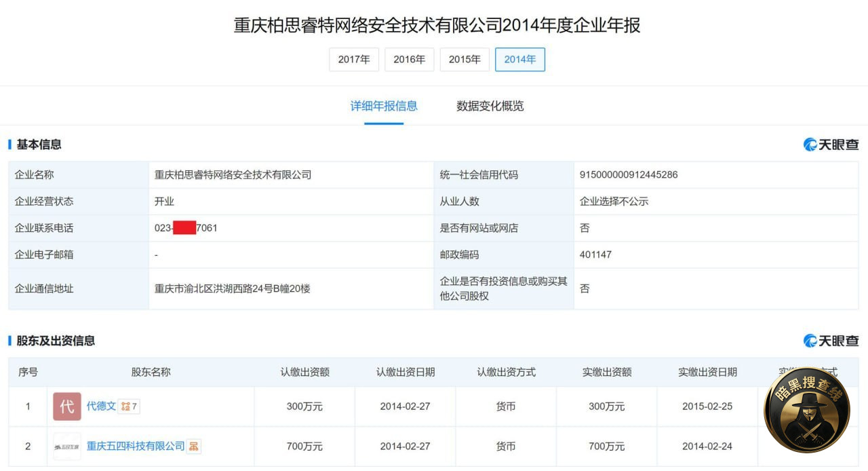The image size is (868, 471).
Task: Click the 认缴出资额 column header
Action: [x=304, y=372]
